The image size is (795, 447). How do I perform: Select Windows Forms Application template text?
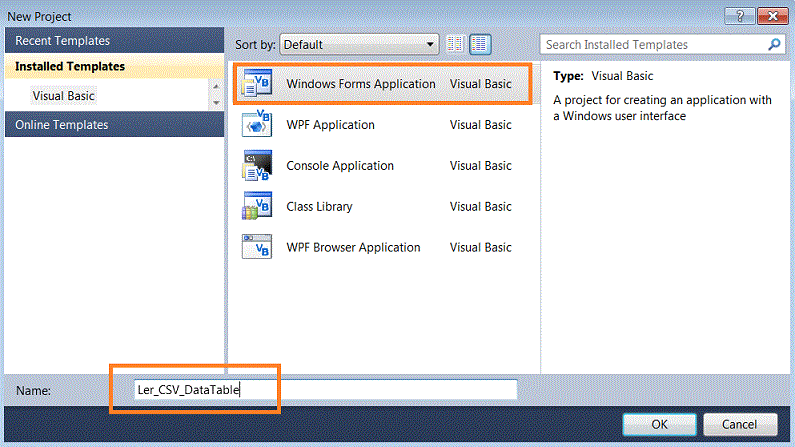[360, 84]
